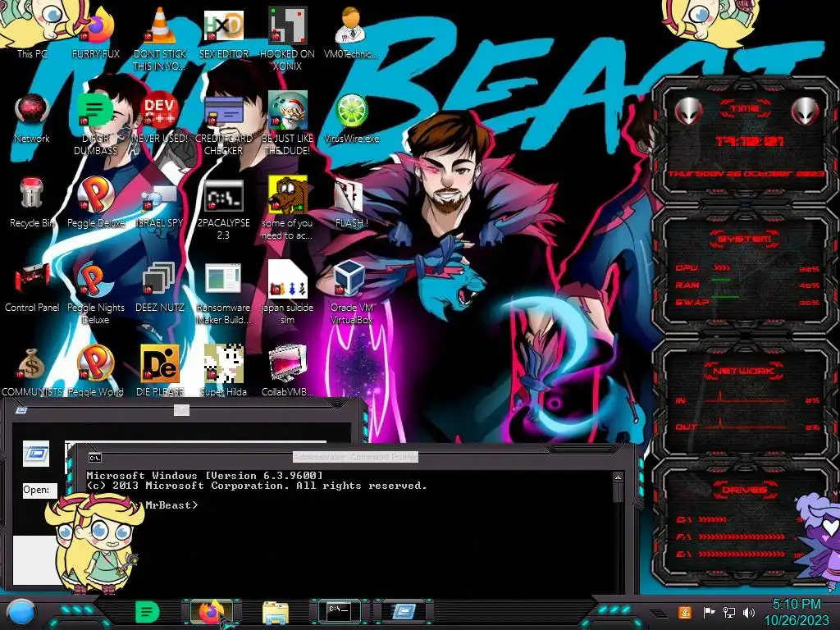Launch the FURRY FUX Firefox shortcut
Image resolution: width=840 pixels, height=630 pixels.
tap(96, 32)
